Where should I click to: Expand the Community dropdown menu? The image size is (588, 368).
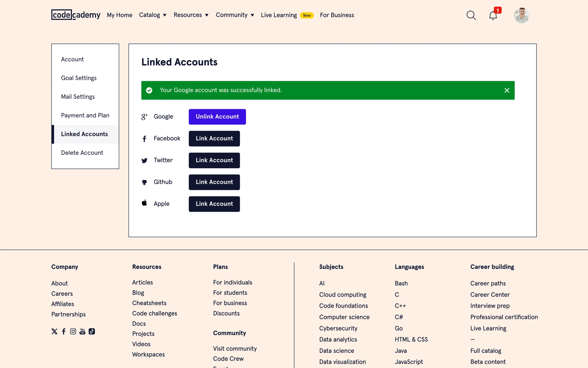235,15
